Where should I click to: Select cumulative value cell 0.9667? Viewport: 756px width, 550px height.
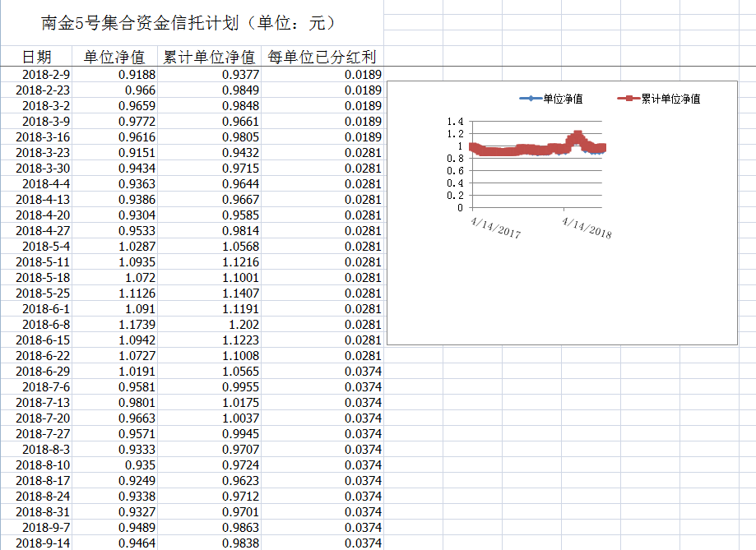point(209,200)
